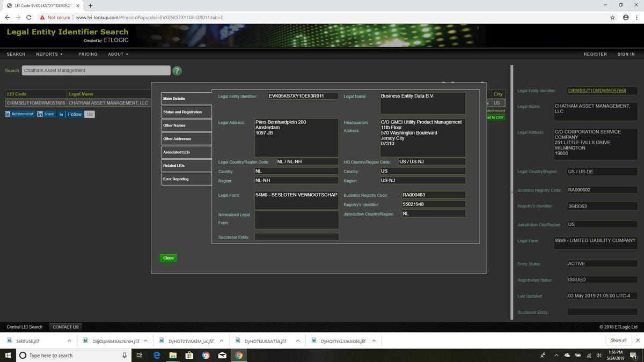Open the Windows Start menu

pos(8,355)
